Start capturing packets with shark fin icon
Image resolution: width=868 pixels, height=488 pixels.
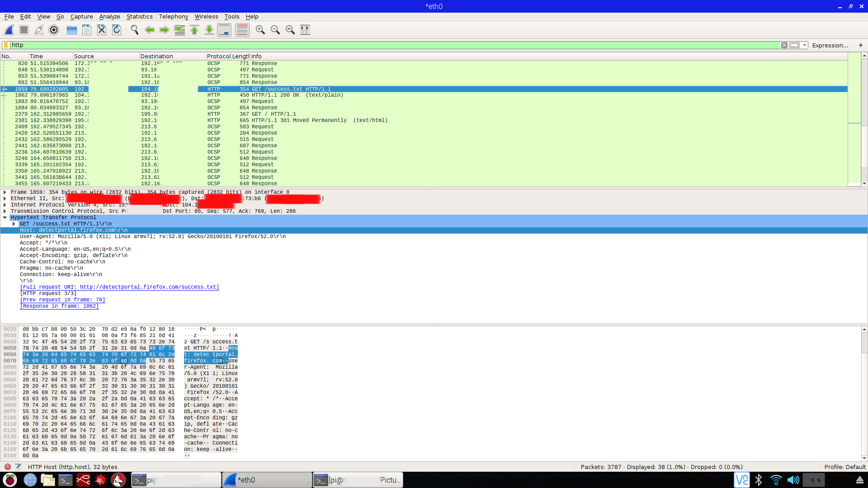tap(9, 30)
